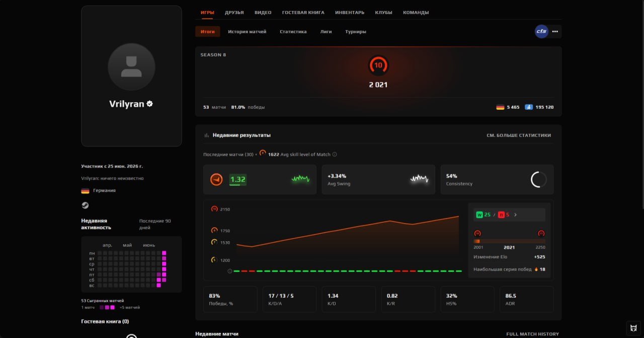The width and height of the screenshot is (644, 338).
Task: Click the Vrilyran profile avatar
Action: click(131, 66)
